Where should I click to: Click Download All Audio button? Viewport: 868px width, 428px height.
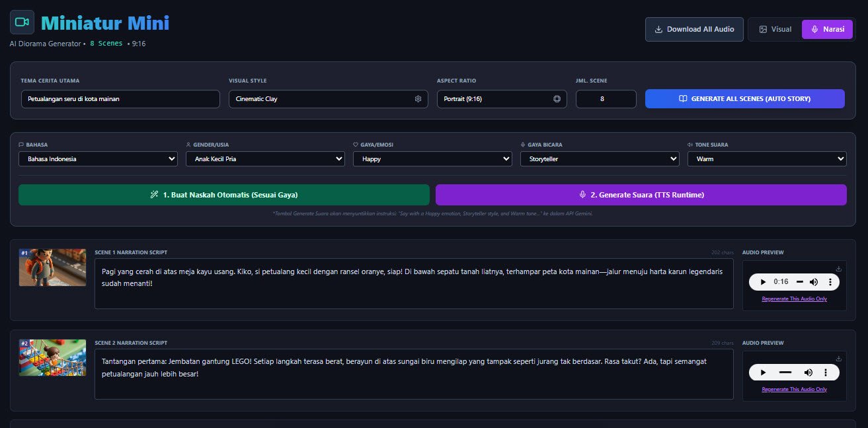(695, 29)
